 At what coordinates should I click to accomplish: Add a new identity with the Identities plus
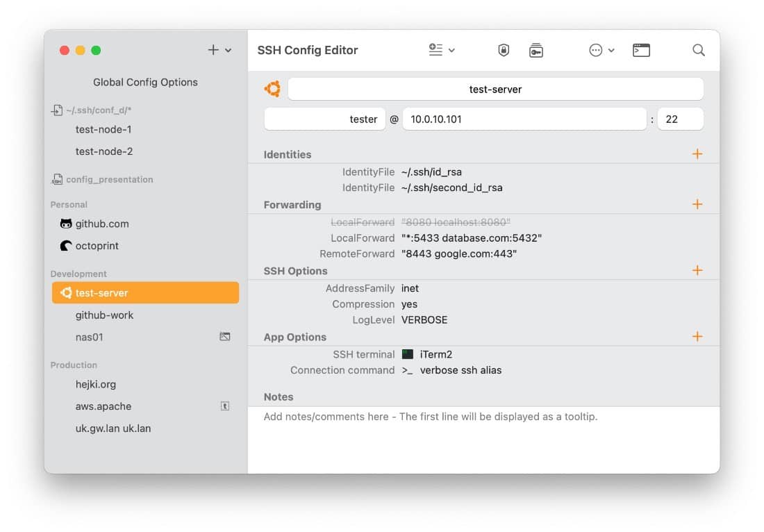pyautogui.click(x=697, y=153)
